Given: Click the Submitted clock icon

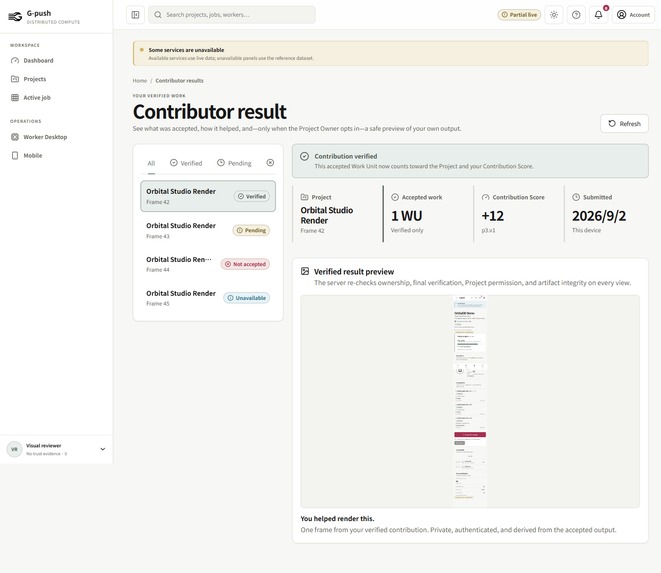Looking at the screenshot, I should pyautogui.click(x=576, y=197).
